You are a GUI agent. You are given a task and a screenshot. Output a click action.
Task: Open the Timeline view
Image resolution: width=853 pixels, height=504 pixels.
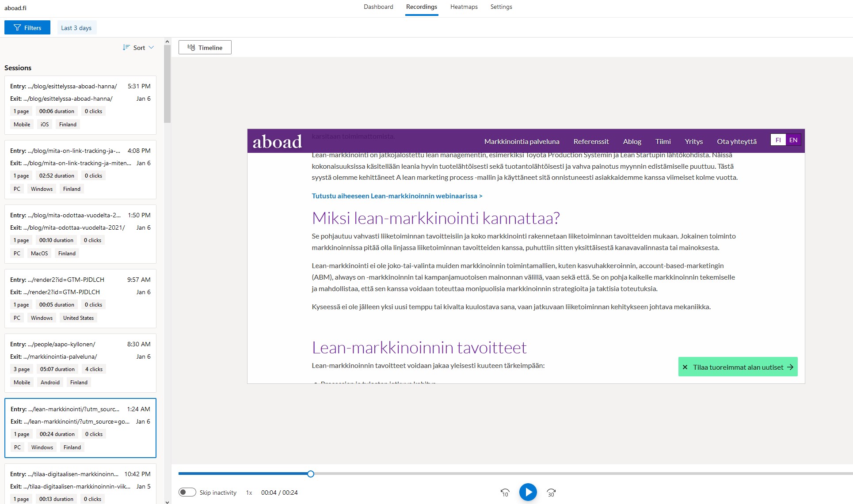205,48
